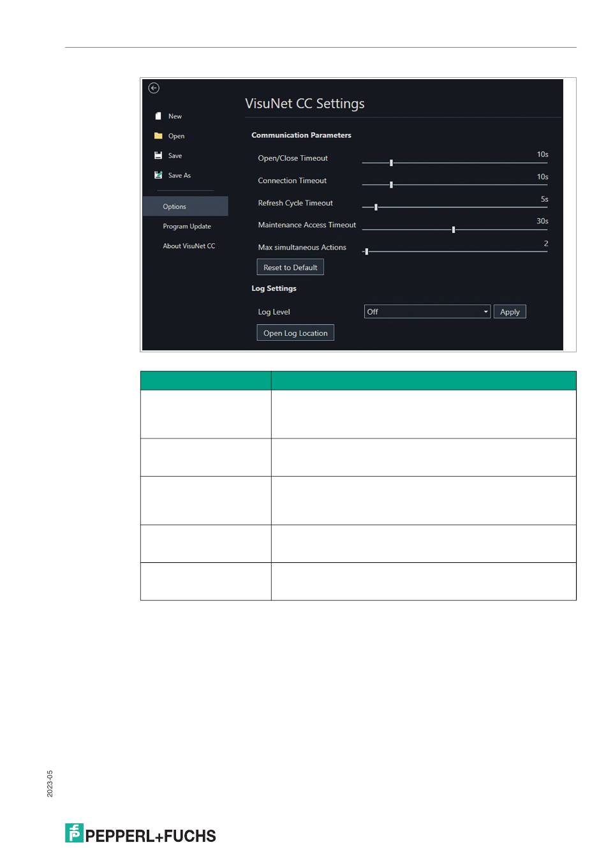Select New in the sidebar menu
606x868 pixels.
click(175, 116)
